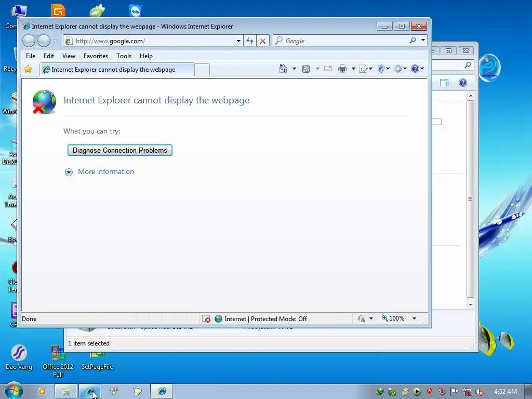Open the Tools menu
Viewport: 532px width, 399px height.
point(124,56)
